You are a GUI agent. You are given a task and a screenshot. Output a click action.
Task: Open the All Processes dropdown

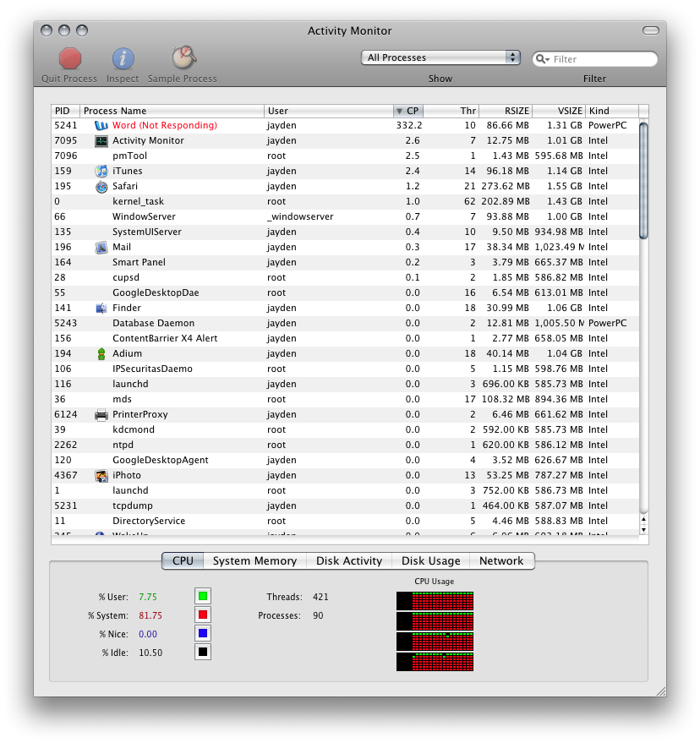click(440, 57)
